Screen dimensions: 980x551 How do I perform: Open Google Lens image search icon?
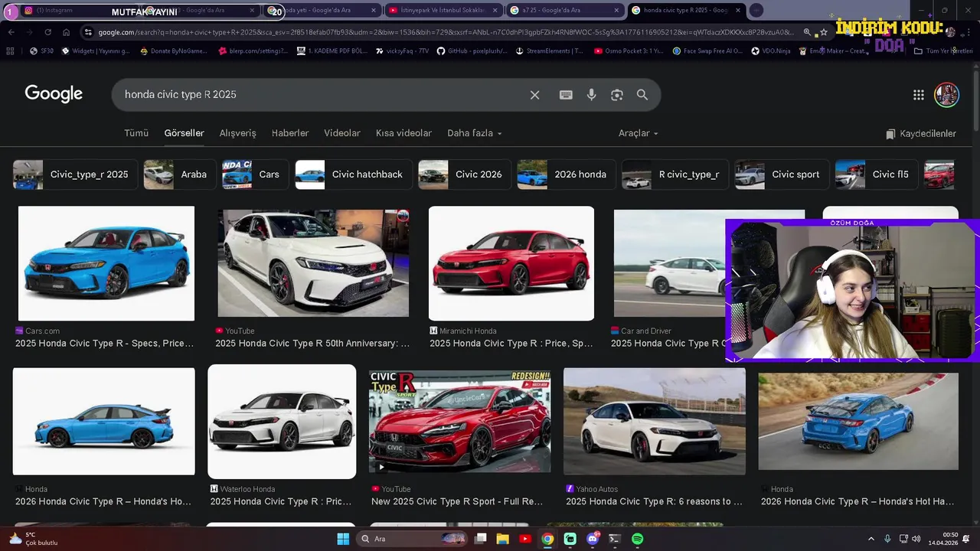[x=617, y=95]
